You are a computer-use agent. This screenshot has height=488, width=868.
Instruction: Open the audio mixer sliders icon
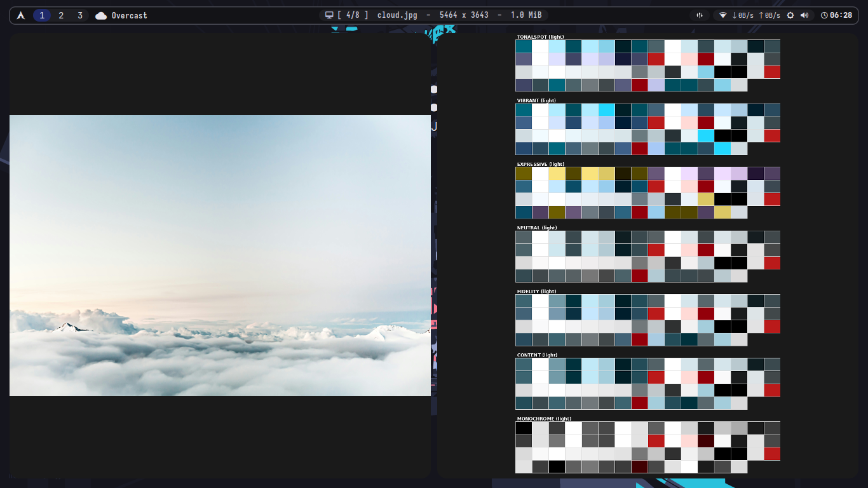click(x=699, y=15)
